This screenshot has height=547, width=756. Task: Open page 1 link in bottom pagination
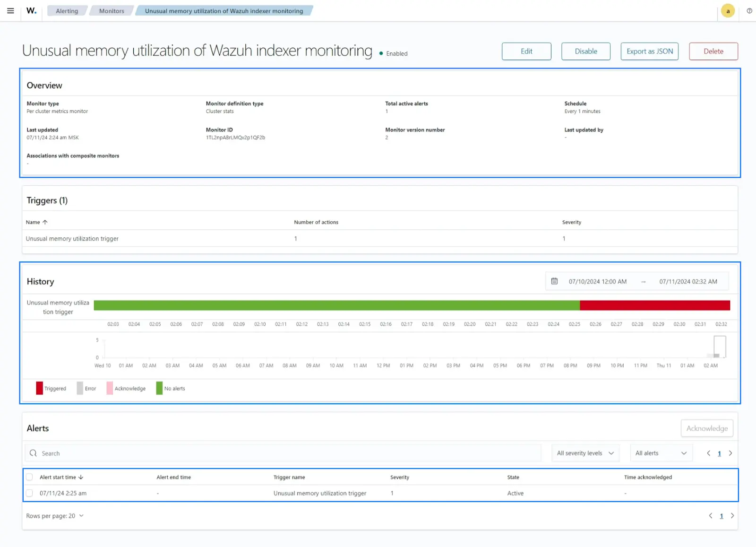722,516
